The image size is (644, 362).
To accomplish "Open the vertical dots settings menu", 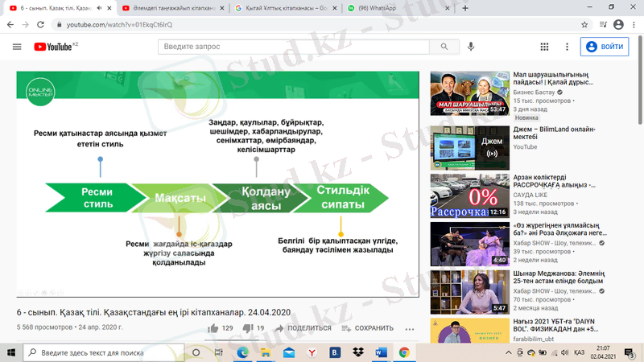I will point(568,47).
